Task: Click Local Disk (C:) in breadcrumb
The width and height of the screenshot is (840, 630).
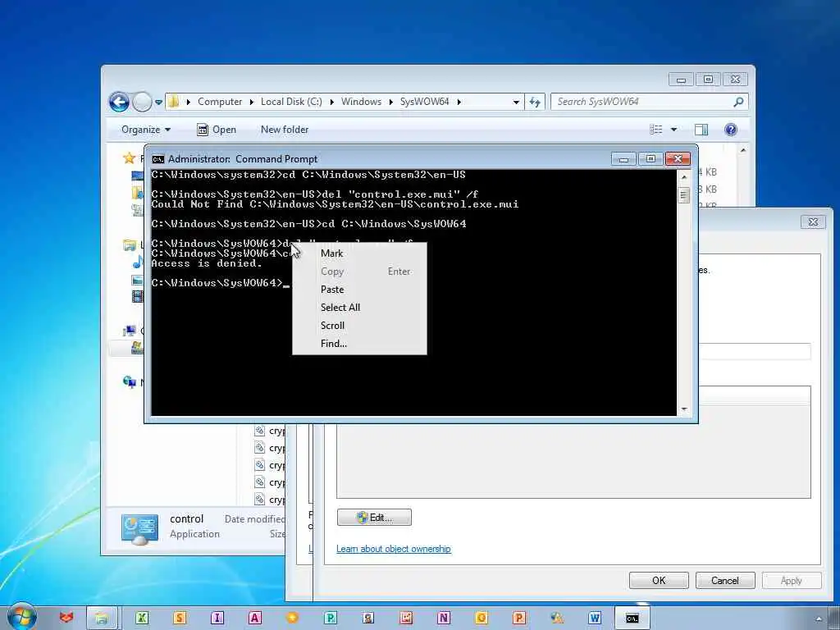Action: pyautogui.click(x=291, y=102)
